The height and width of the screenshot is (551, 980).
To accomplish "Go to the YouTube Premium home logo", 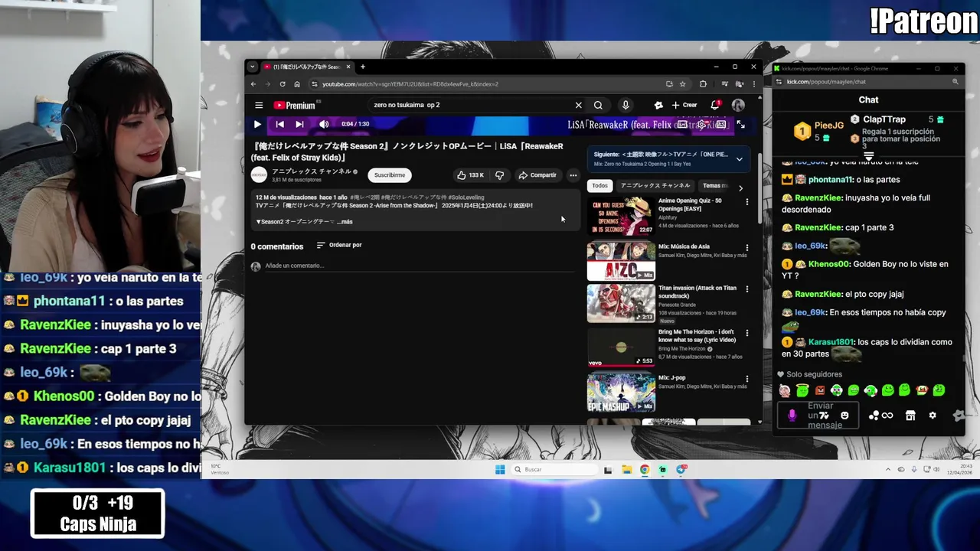I will [x=295, y=106].
